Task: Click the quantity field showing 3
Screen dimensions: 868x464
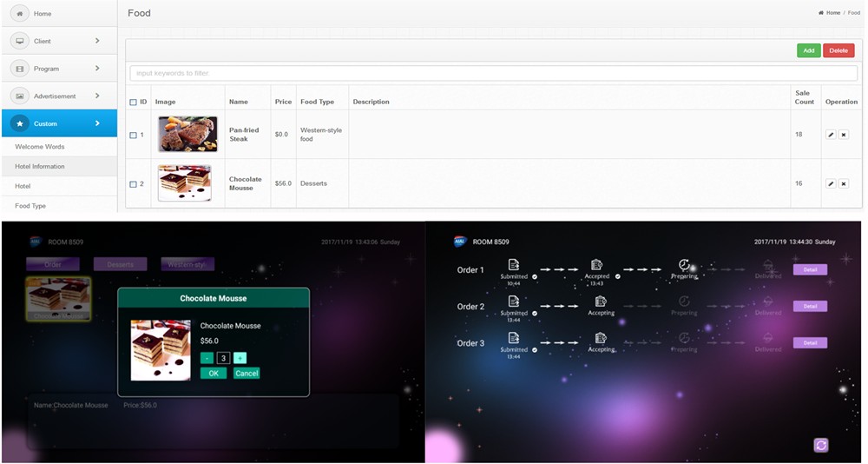Action: pos(223,358)
